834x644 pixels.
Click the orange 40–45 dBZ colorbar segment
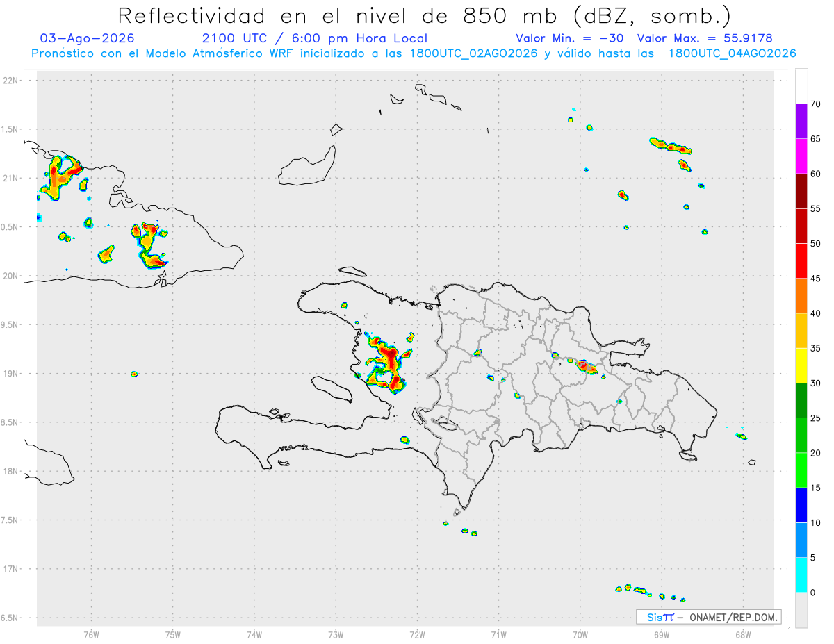pos(801,296)
